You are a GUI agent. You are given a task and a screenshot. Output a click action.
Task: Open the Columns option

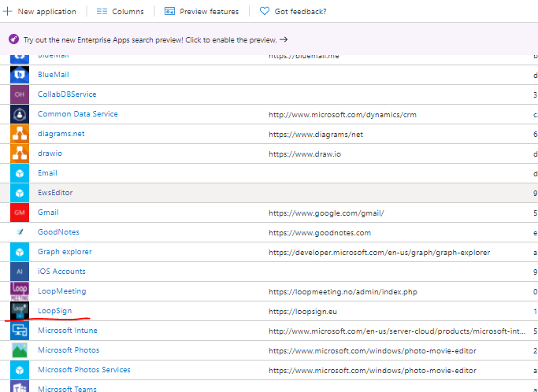(x=120, y=11)
